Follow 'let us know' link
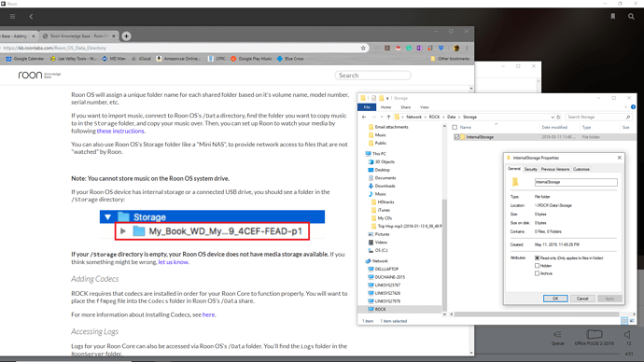The width and height of the screenshot is (644, 362). click(x=174, y=262)
